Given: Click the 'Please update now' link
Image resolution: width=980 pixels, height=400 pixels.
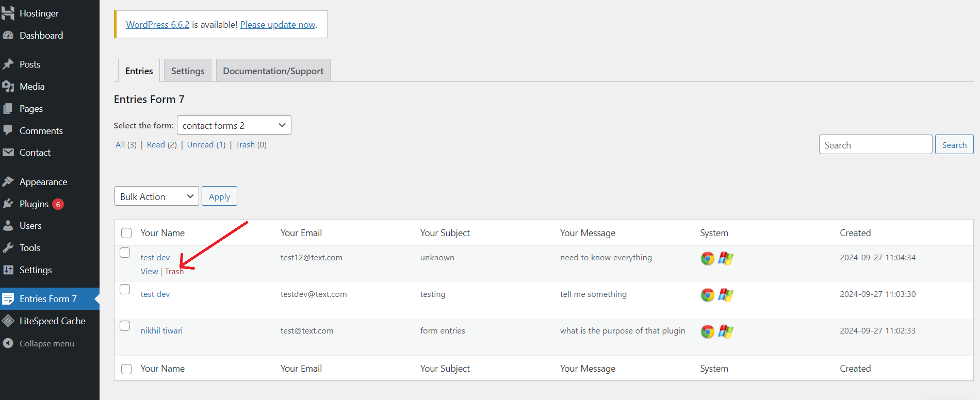Looking at the screenshot, I should pyautogui.click(x=277, y=25).
